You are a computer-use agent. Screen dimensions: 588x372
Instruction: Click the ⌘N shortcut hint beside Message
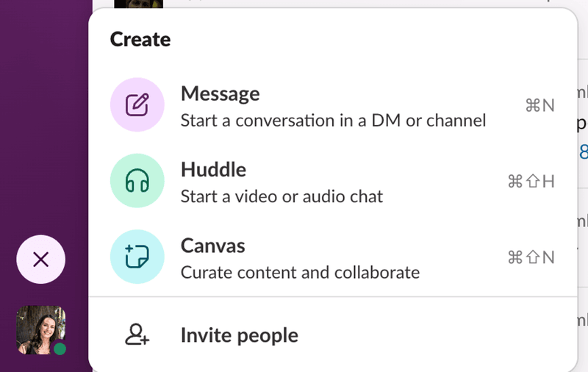(539, 105)
